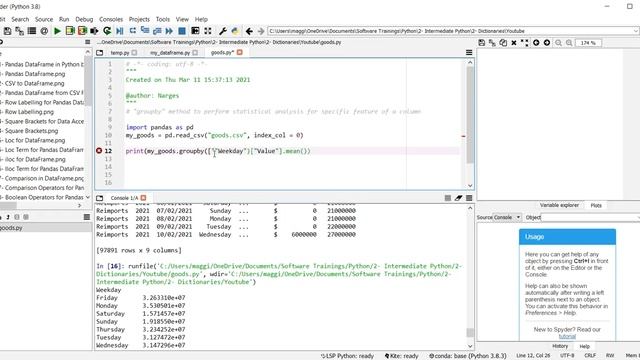The width and height of the screenshot is (640, 360).
Task: Run the selection or current line
Action: point(95,31)
